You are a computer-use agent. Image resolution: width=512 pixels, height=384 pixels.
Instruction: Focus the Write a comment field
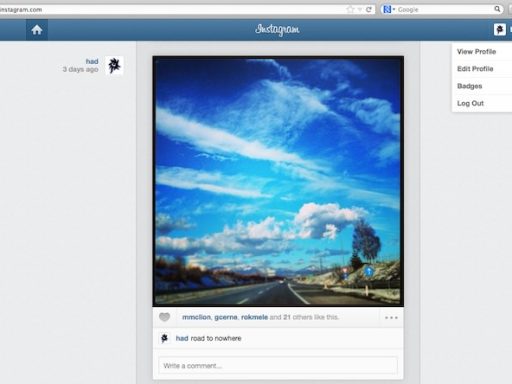[x=278, y=366]
